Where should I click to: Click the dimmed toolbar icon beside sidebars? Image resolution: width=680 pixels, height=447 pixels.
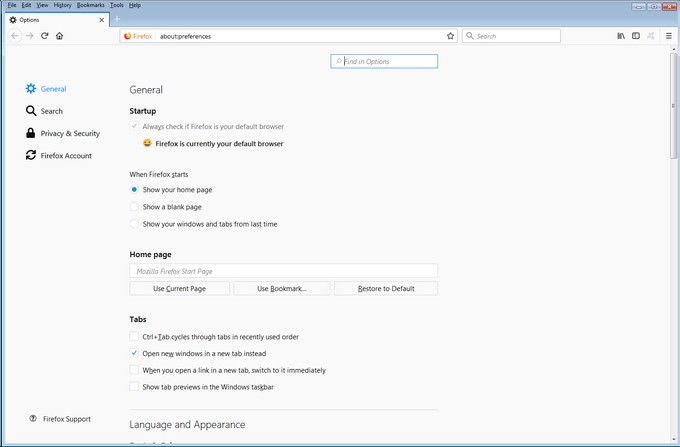[x=651, y=36]
